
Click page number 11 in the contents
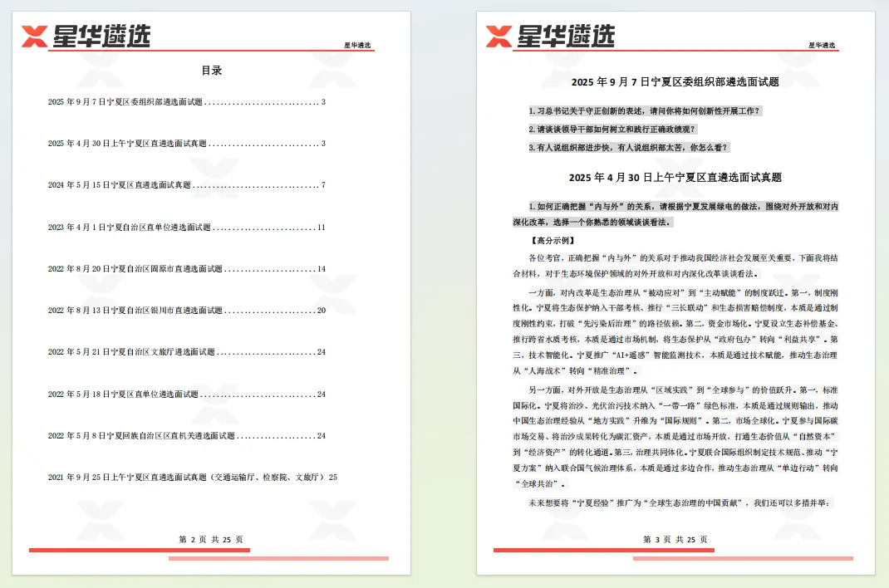[322, 228]
